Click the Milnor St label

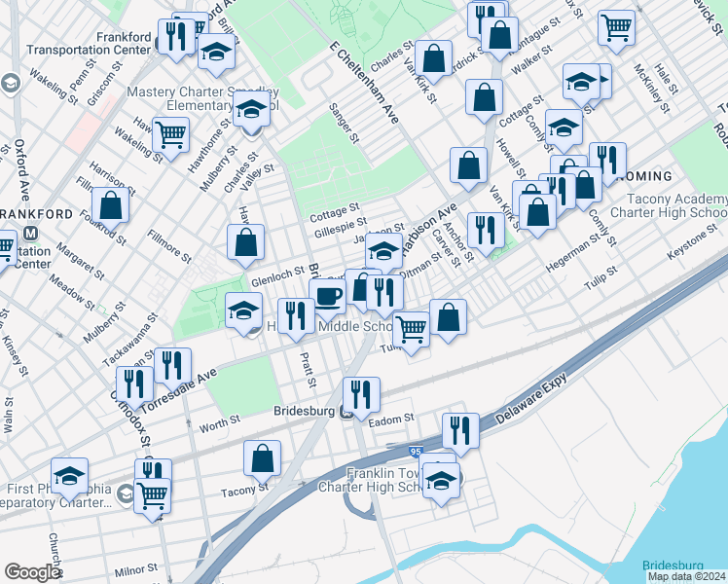click(x=136, y=570)
